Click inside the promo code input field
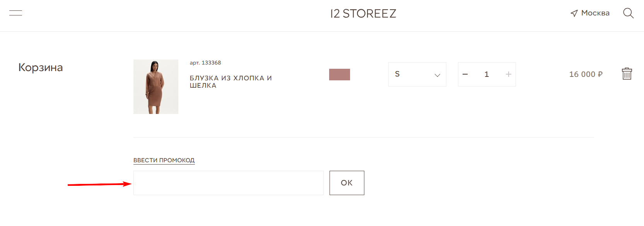Screen dimensions: 644x226 pos(228,183)
